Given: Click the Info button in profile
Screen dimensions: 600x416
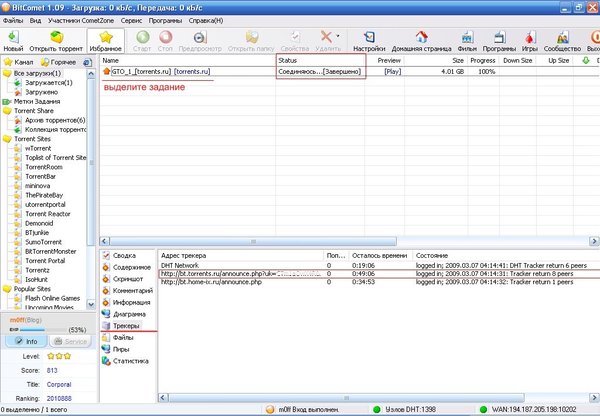Looking at the screenshot, I should 26,341.
